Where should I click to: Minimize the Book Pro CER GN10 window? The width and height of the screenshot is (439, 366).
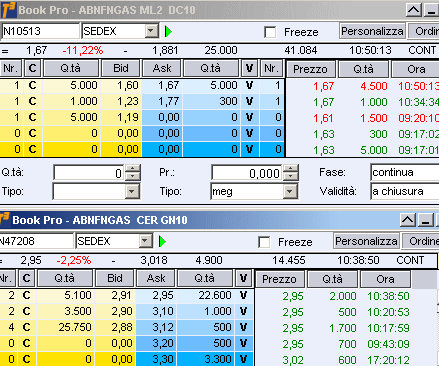point(426,220)
